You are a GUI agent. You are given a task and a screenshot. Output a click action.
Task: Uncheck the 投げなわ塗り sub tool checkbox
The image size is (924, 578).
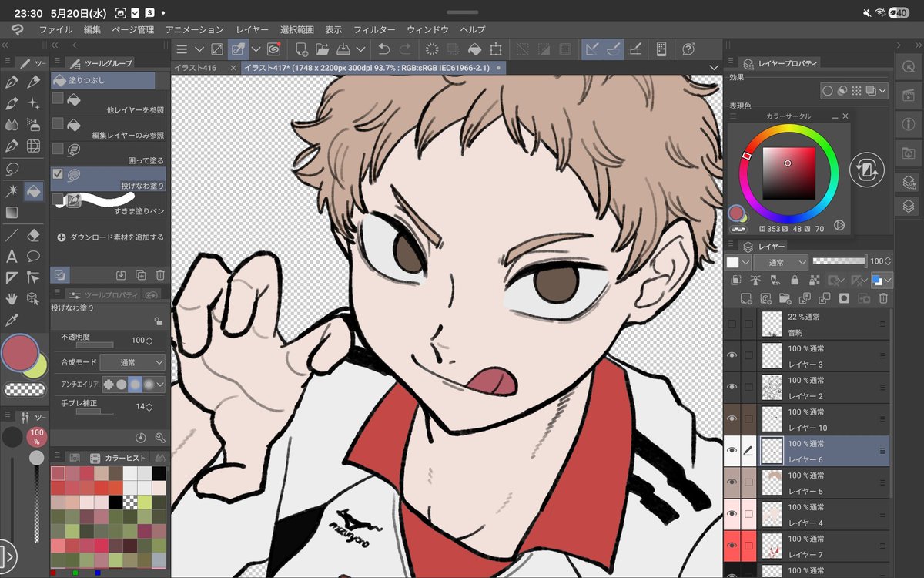[58, 174]
